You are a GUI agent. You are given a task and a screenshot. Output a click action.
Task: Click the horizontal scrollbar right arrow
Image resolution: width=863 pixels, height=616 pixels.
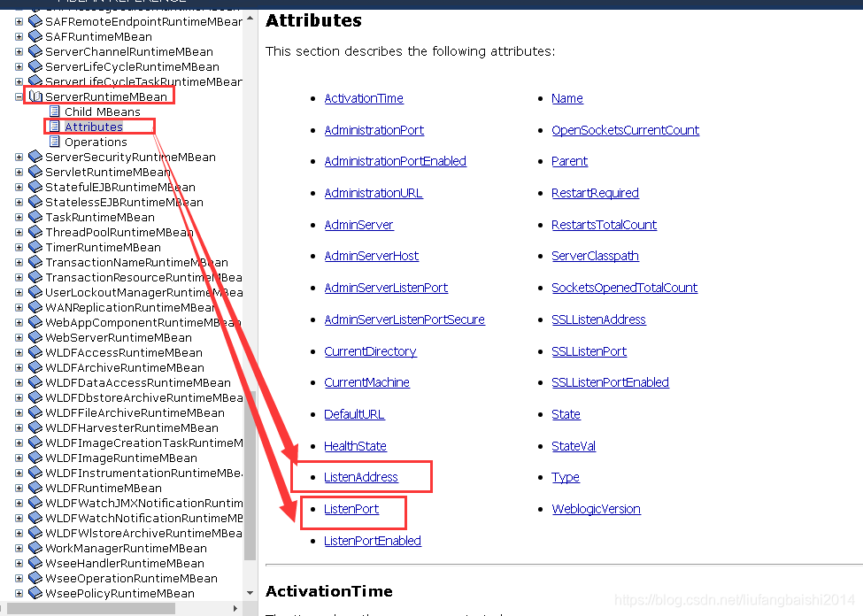click(x=235, y=608)
